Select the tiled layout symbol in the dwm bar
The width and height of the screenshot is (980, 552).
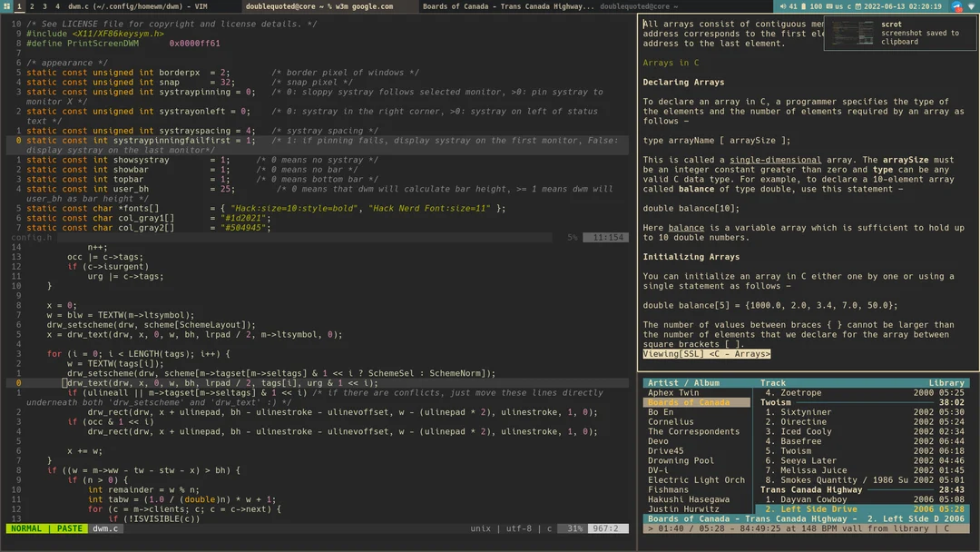6,6
